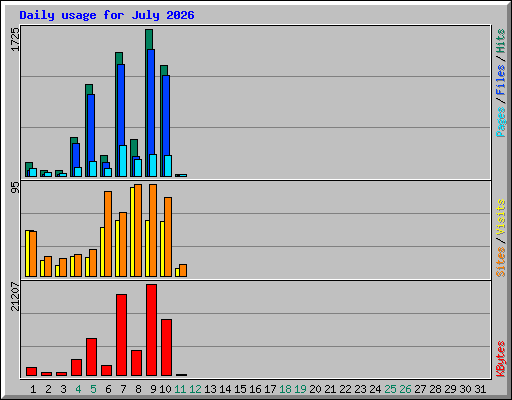Click green weekend day 26 label
Image resolution: width=512 pixels, height=400 pixels.
click(x=405, y=389)
